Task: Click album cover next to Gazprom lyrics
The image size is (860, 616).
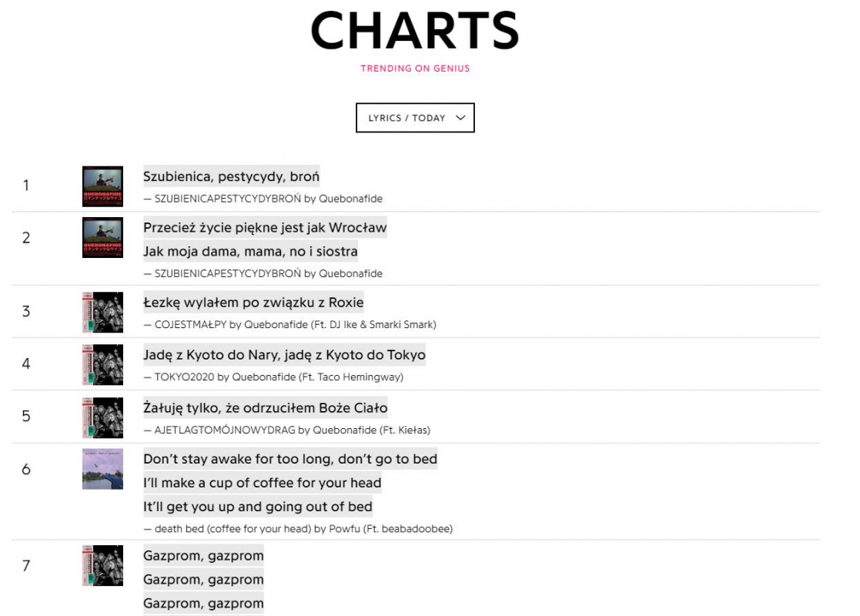Action: point(102,565)
